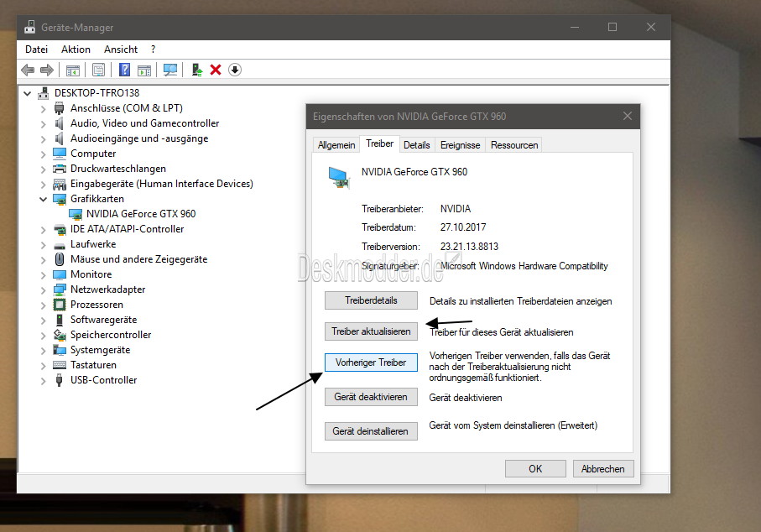This screenshot has width=761, height=532.
Task: Select NVIDIA GeForce GTX 960 tree item
Action: pyautogui.click(x=141, y=214)
